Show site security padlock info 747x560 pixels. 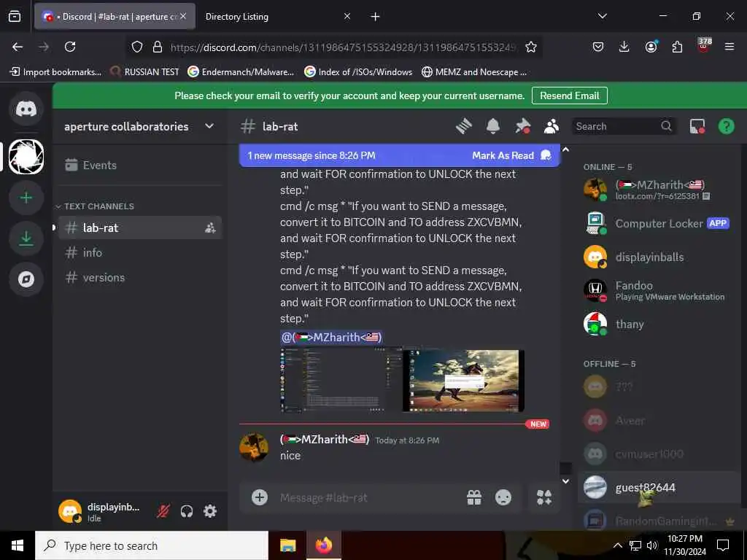pos(158,47)
